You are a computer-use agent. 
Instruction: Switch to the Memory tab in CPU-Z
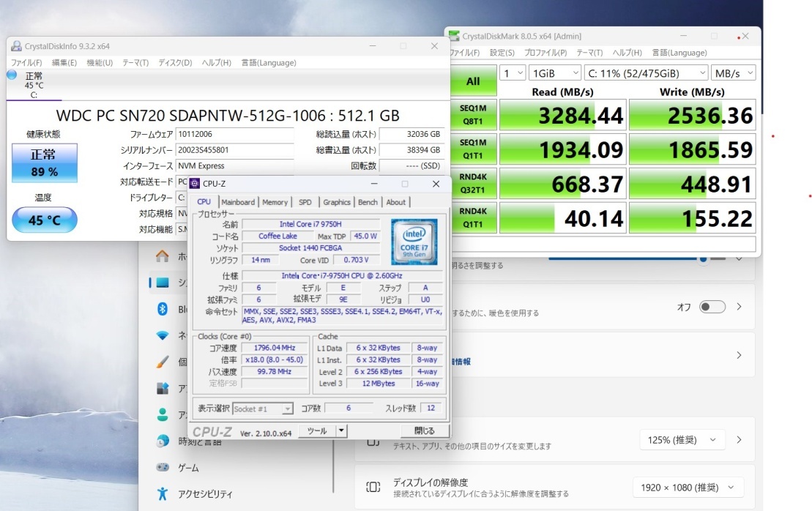[275, 202]
